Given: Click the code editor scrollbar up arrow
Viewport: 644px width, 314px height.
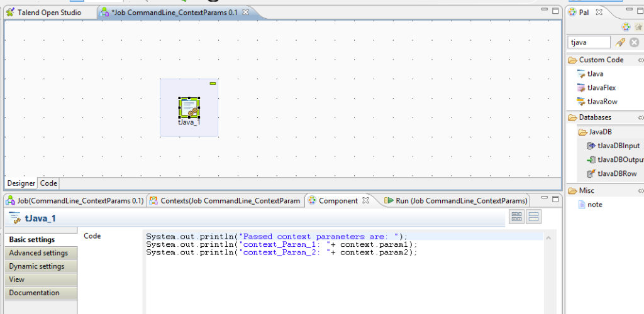Looking at the screenshot, I should click(x=549, y=237).
